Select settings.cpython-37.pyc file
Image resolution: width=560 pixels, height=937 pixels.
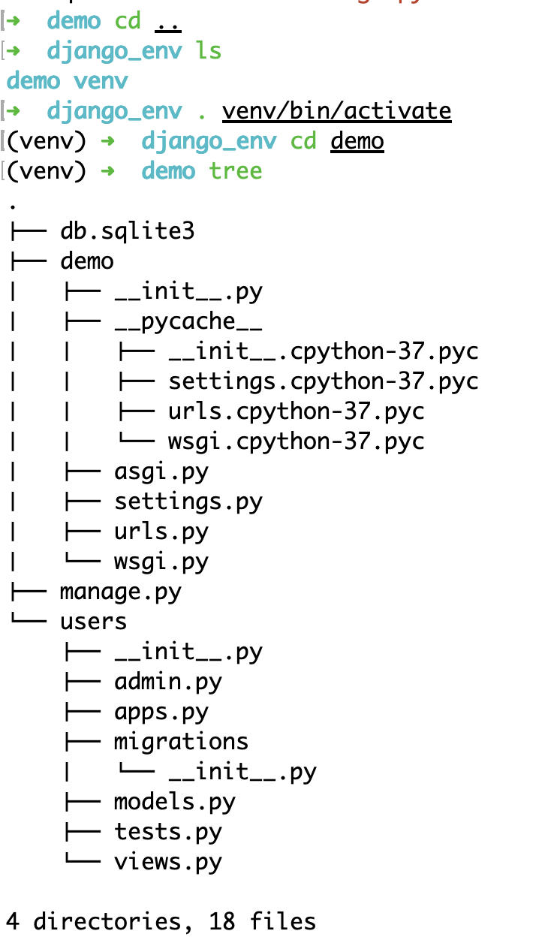pyautogui.click(x=324, y=381)
